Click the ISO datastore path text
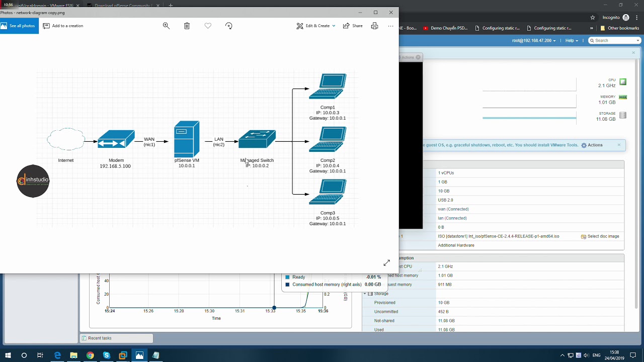The height and width of the screenshot is (362, 644). pyautogui.click(x=499, y=236)
